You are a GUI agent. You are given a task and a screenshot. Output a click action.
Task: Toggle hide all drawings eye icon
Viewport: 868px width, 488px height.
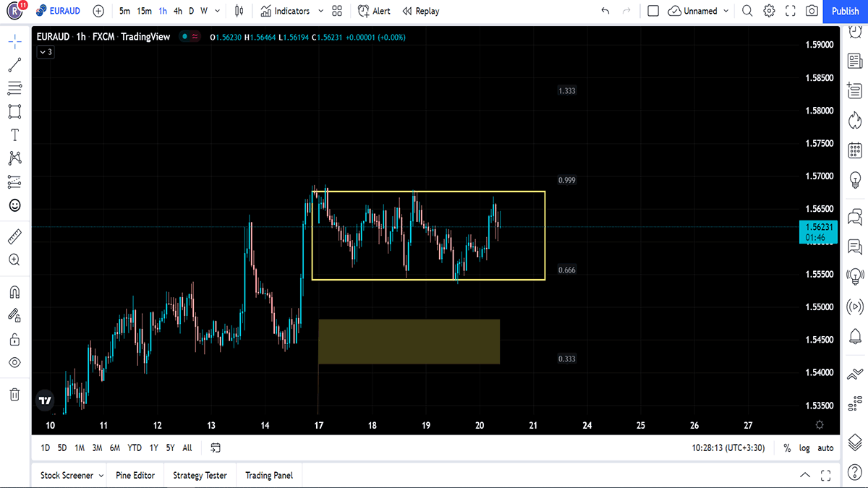tap(14, 362)
